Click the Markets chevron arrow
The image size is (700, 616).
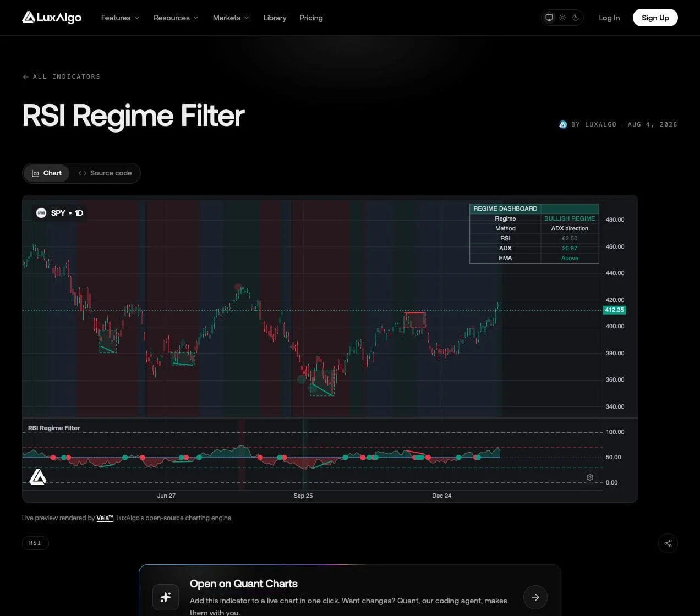pos(247,18)
